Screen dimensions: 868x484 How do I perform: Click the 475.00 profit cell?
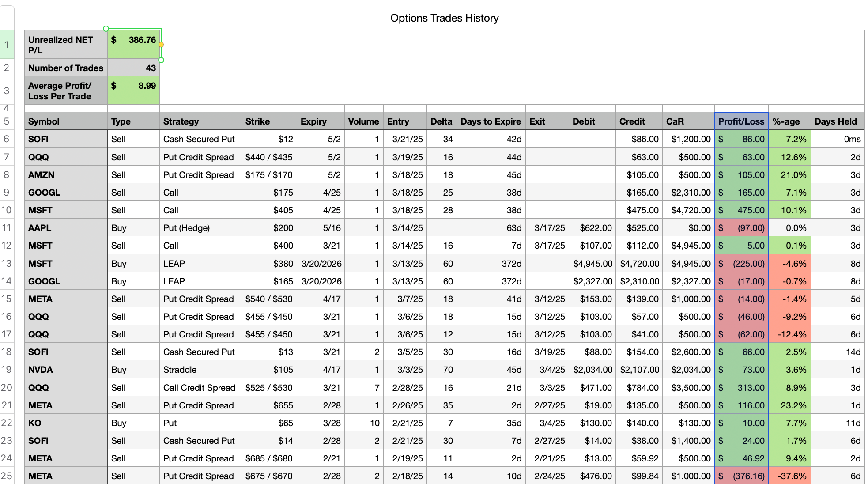click(741, 210)
